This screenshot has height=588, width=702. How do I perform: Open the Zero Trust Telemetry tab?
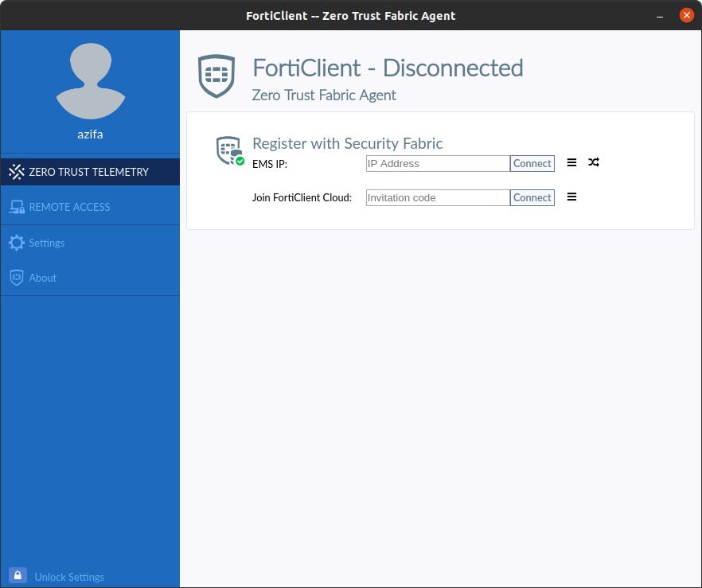click(x=90, y=172)
